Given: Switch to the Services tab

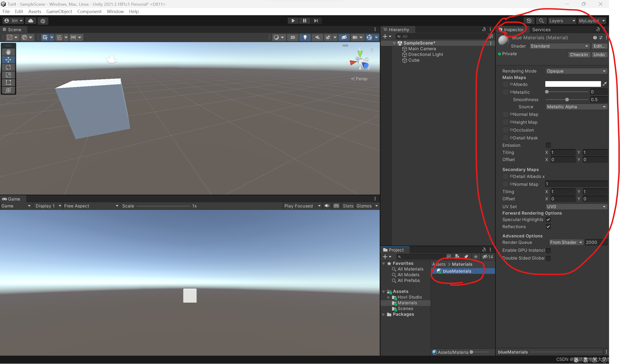Looking at the screenshot, I should click(x=541, y=30).
